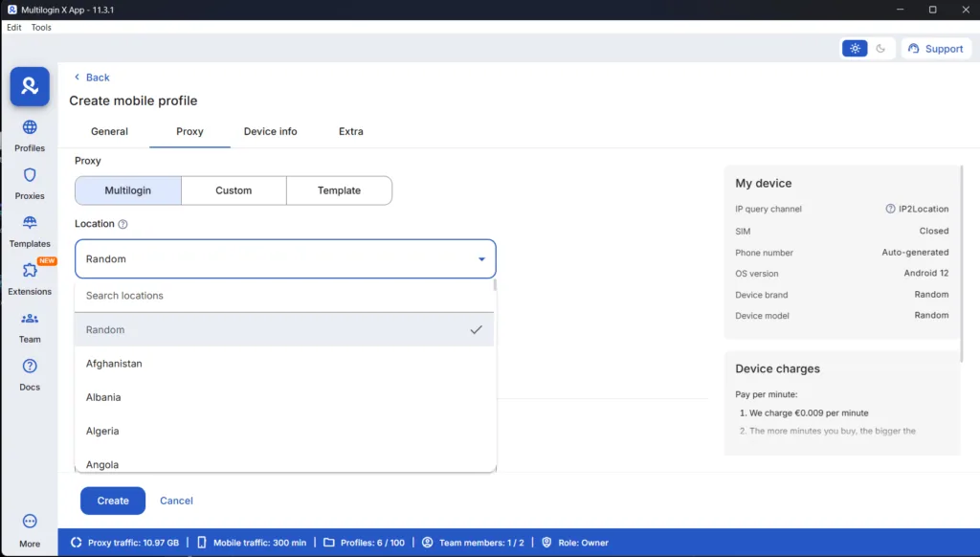Show the Location help tooltip icon
Viewport: 980px width, 557px height.
pyautogui.click(x=122, y=224)
